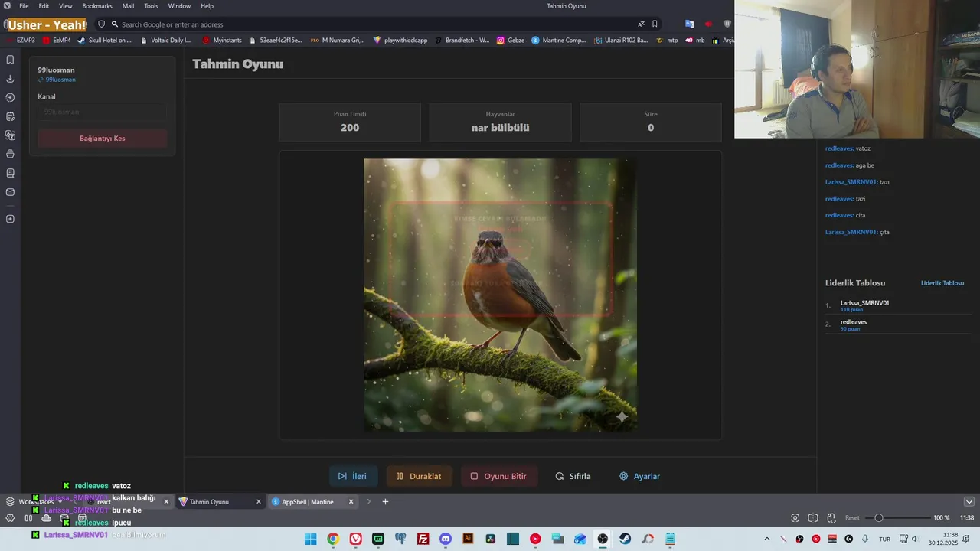The image size is (980, 551).
Task: Click the İleri button
Action: pyautogui.click(x=352, y=476)
